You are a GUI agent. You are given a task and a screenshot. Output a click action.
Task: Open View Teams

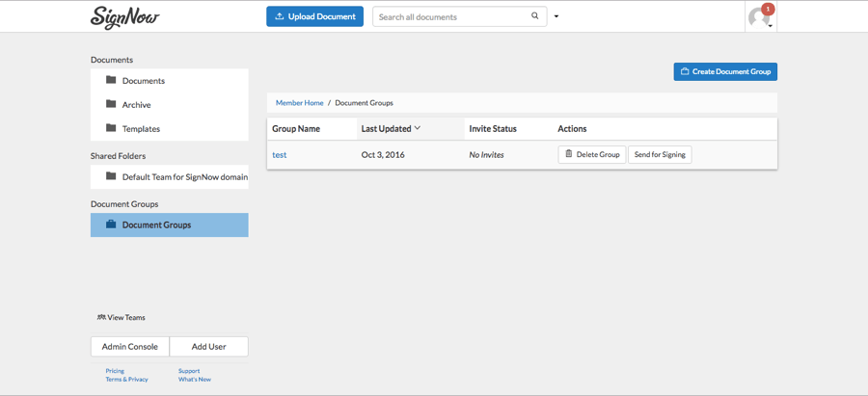point(122,317)
